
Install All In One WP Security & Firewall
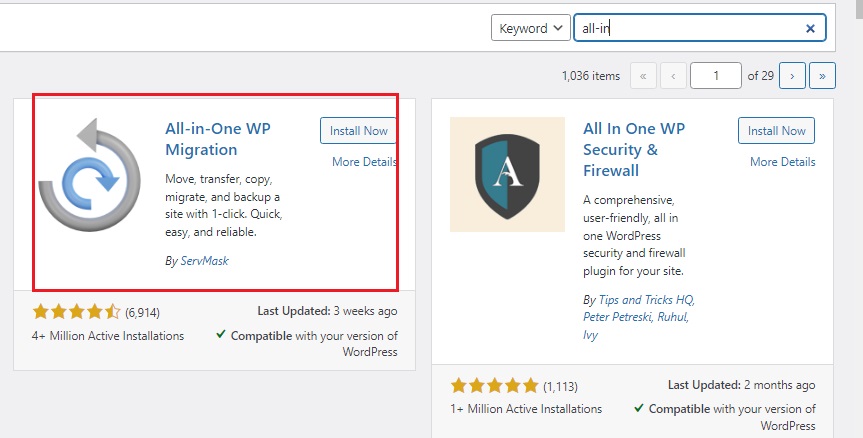[x=776, y=131]
